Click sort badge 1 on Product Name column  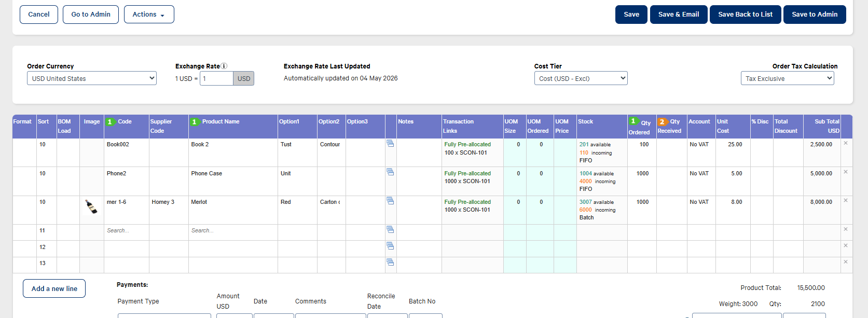click(x=194, y=122)
